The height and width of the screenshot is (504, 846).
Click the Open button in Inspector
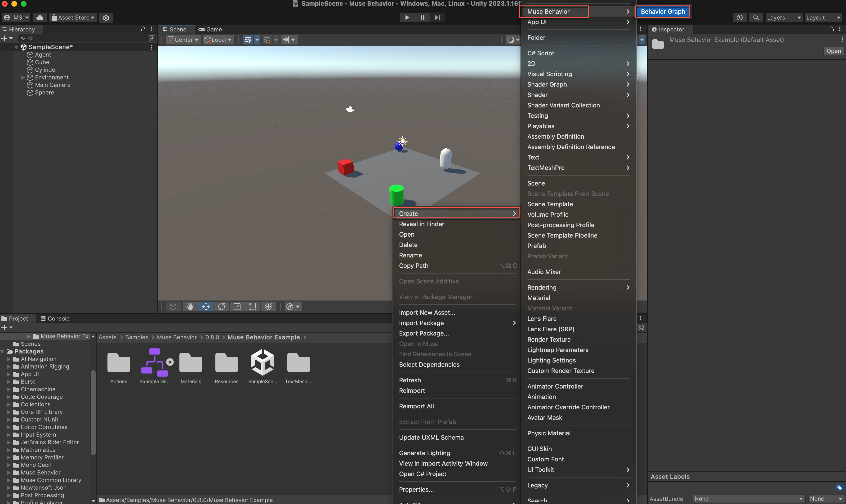tap(833, 51)
